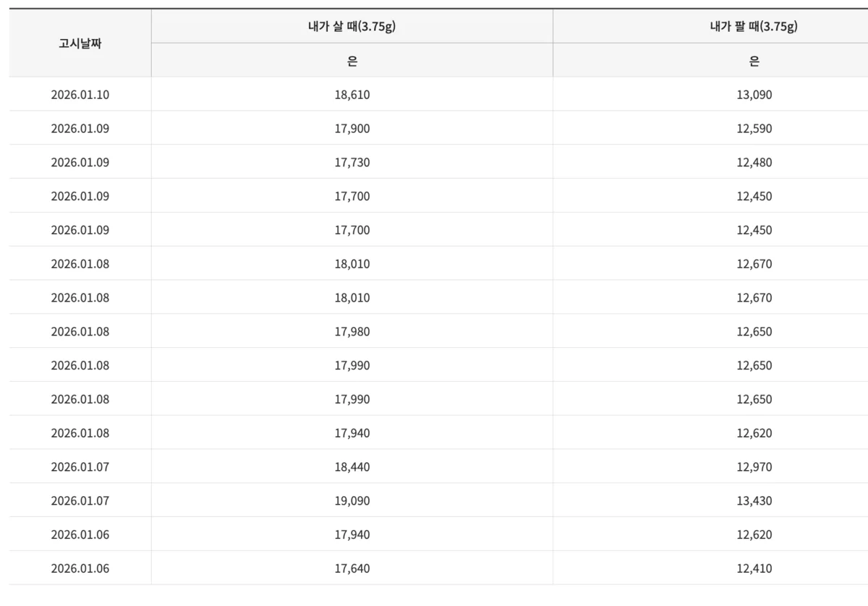Click the 고시날짜 column header
This screenshot has width=868, height=606.
[80, 43]
